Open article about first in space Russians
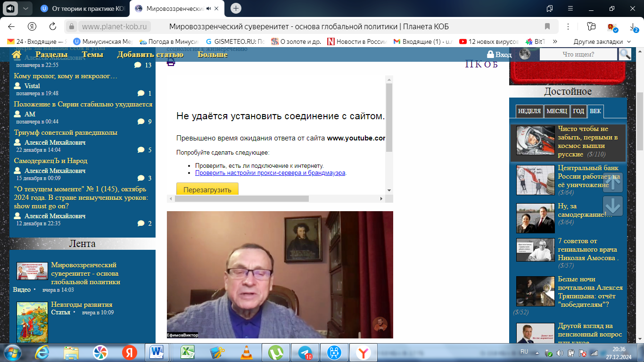This screenshot has width=644, height=362. [x=588, y=141]
